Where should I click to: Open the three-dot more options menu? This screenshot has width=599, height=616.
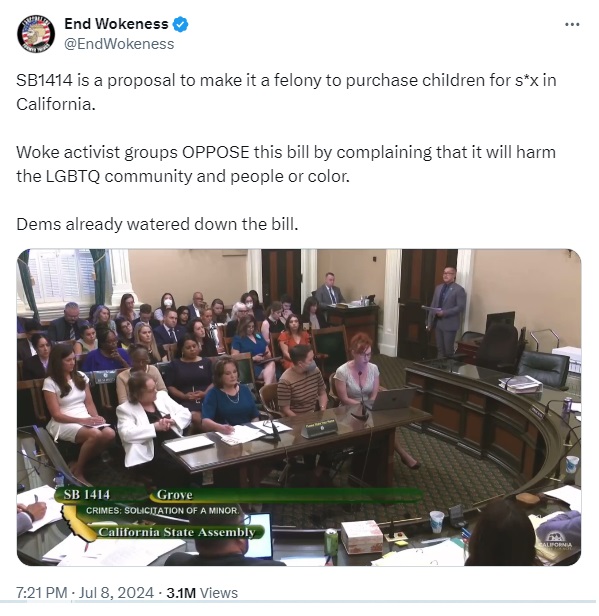[572, 24]
